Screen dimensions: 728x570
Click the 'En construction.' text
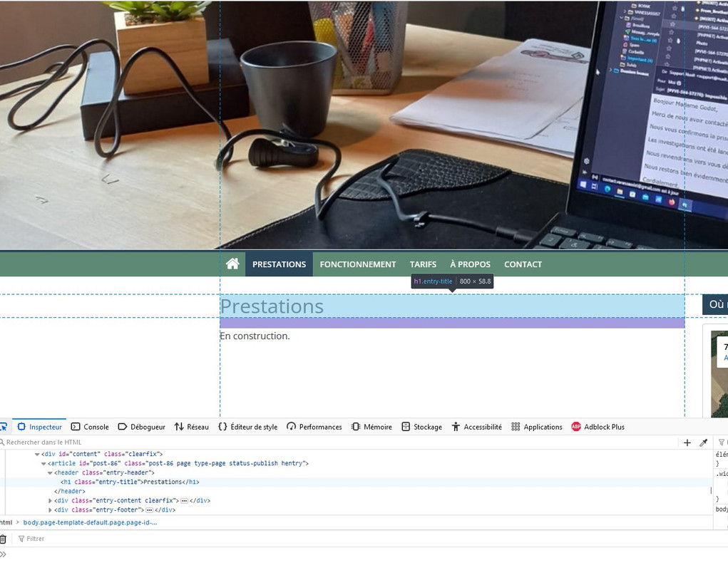coord(255,336)
